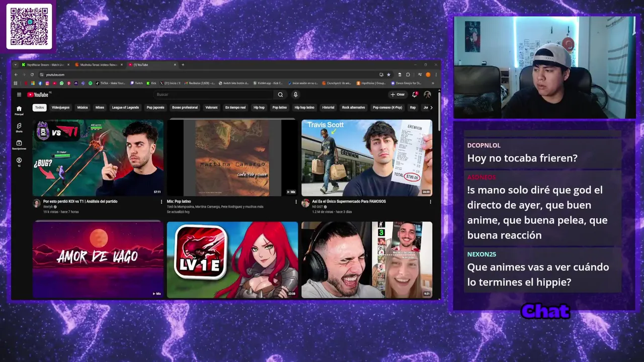Open the Crunchyroll bookmark

point(337,83)
